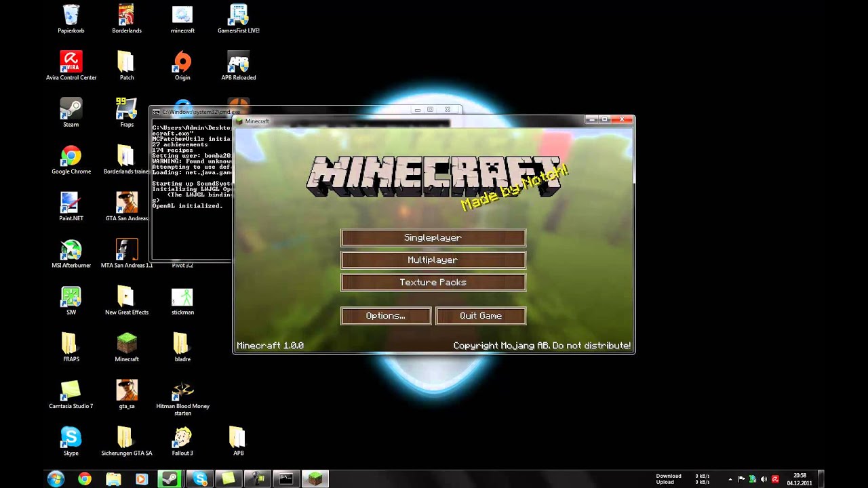Select the SIW desktop icon
The width and height of the screenshot is (868, 488).
(x=71, y=301)
